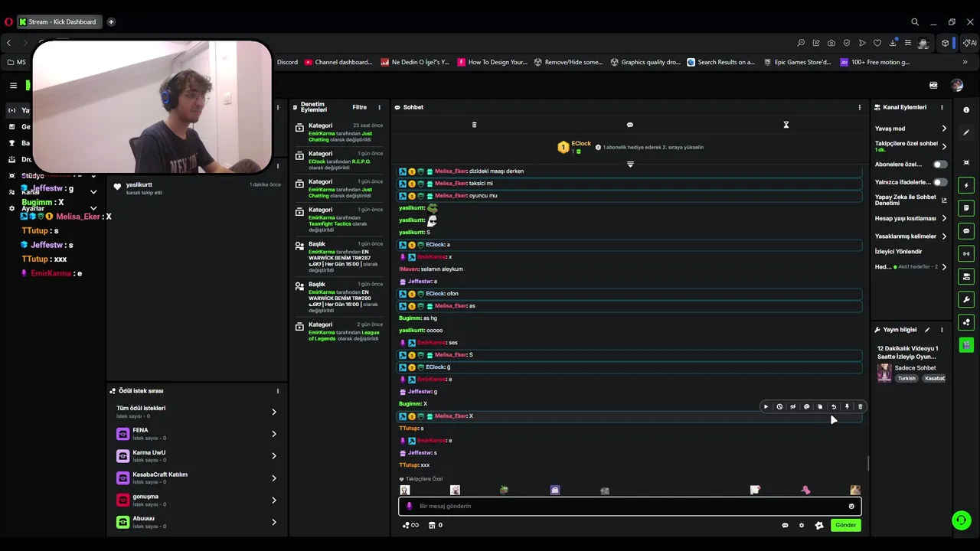Expand Yasaklanmış kelimeler settings
Viewport: 980px width, 551px height.
click(x=911, y=236)
